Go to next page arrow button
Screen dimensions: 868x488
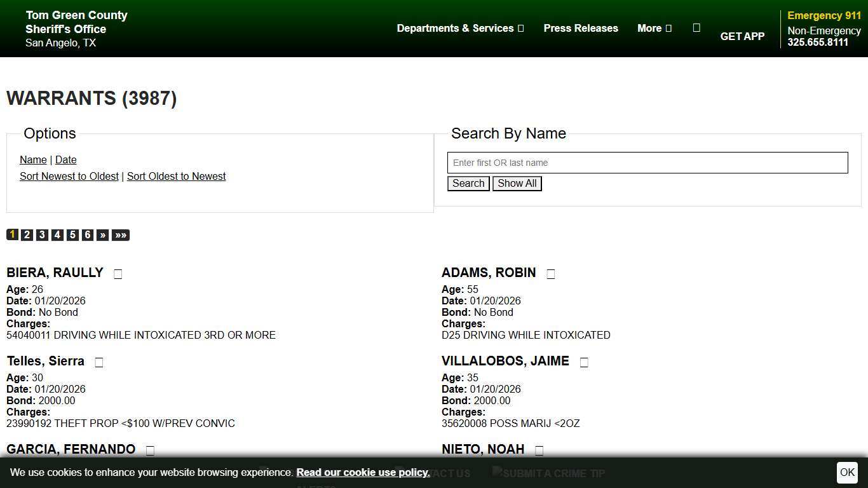103,235
